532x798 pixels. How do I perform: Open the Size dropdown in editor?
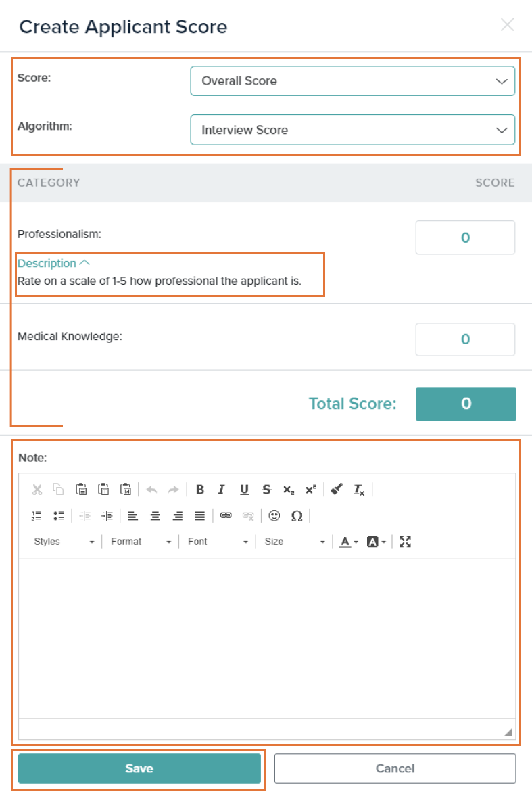tap(294, 542)
